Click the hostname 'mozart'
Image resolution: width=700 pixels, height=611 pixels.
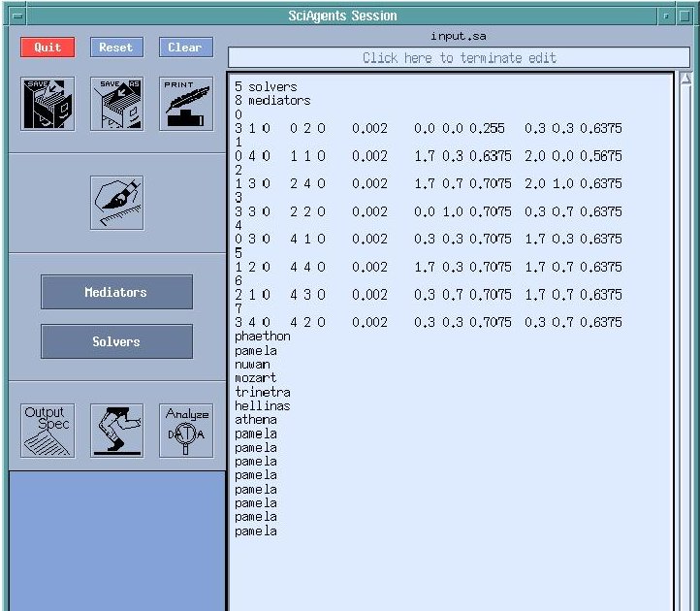point(255,378)
